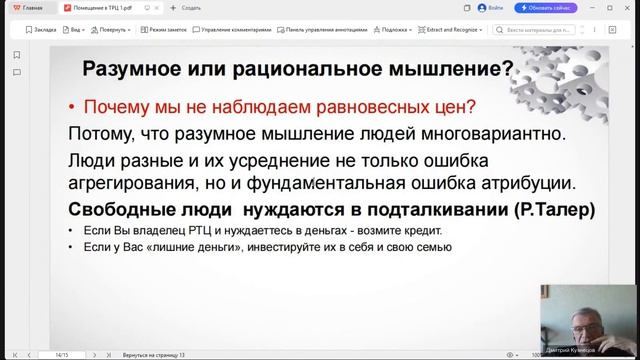Sign in with the Войти button
The image size is (640, 360).
tap(491, 8)
